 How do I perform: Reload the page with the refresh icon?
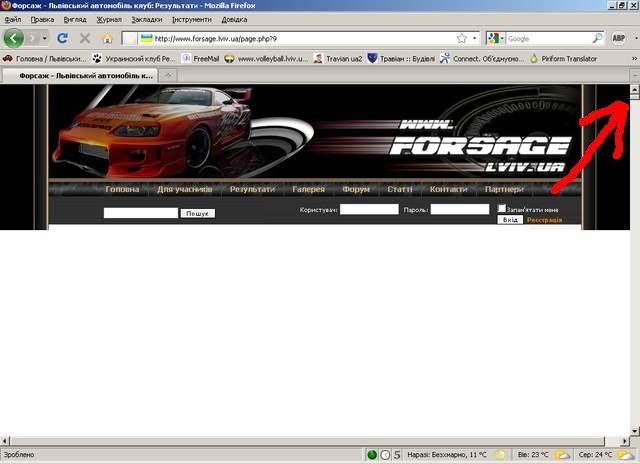point(62,38)
